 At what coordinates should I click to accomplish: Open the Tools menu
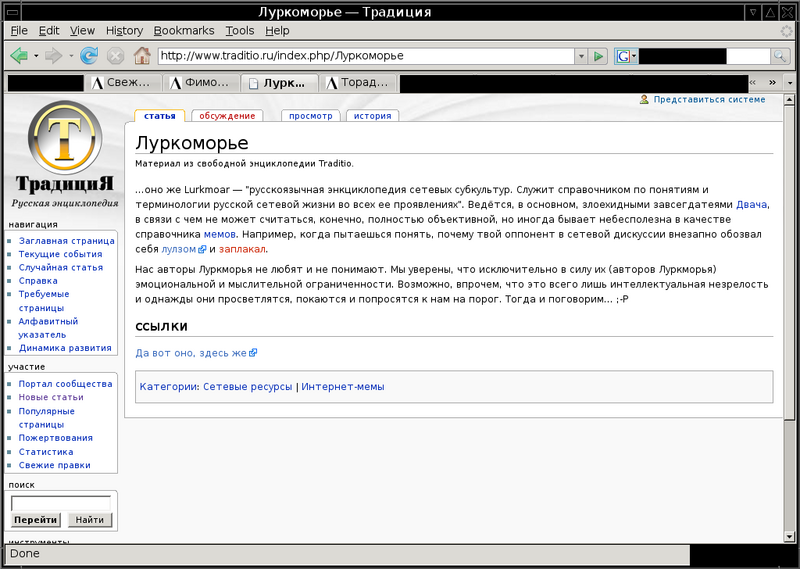[x=240, y=31]
